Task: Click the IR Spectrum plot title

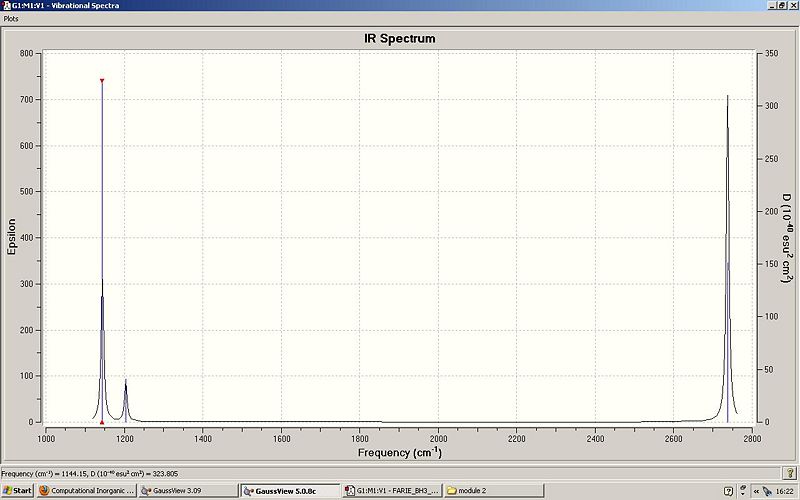Action: pyautogui.click(x=399, y=39)
